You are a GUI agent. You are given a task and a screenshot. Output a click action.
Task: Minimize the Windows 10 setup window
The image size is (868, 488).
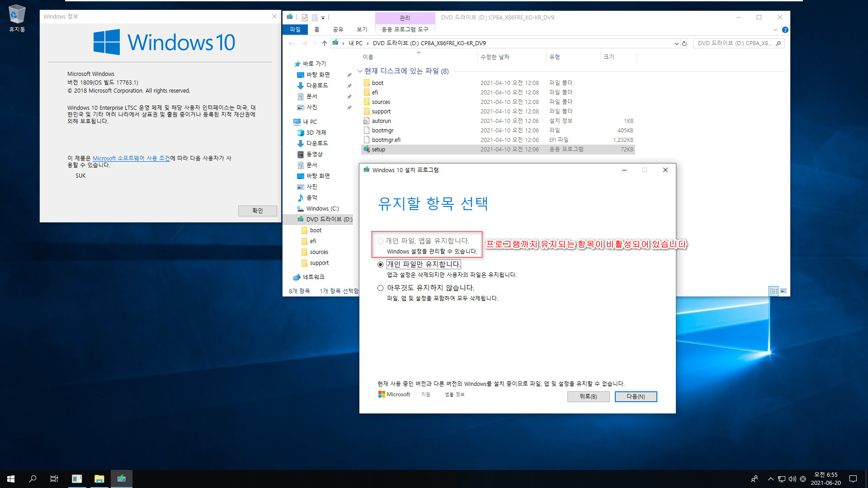(x=624, y=170)
